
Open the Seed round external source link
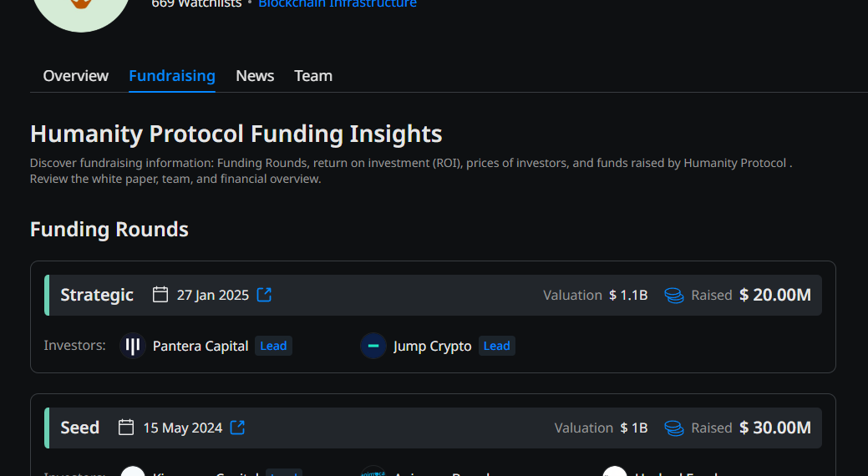[237, 428]
